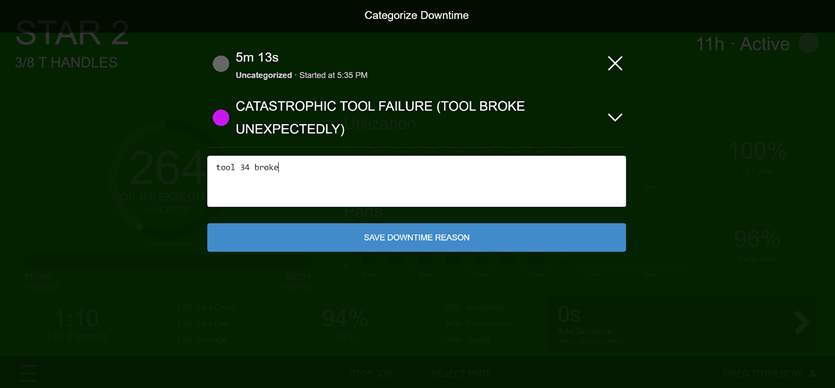Viewport: 835px width, 388px height.
Task: Click the magenta downtime reason color dot
Action: 221,118
